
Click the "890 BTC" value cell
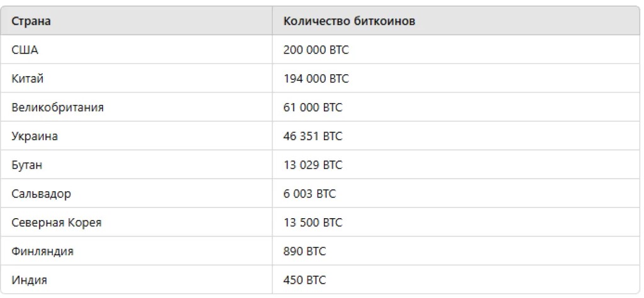click(x=305, y=251)
